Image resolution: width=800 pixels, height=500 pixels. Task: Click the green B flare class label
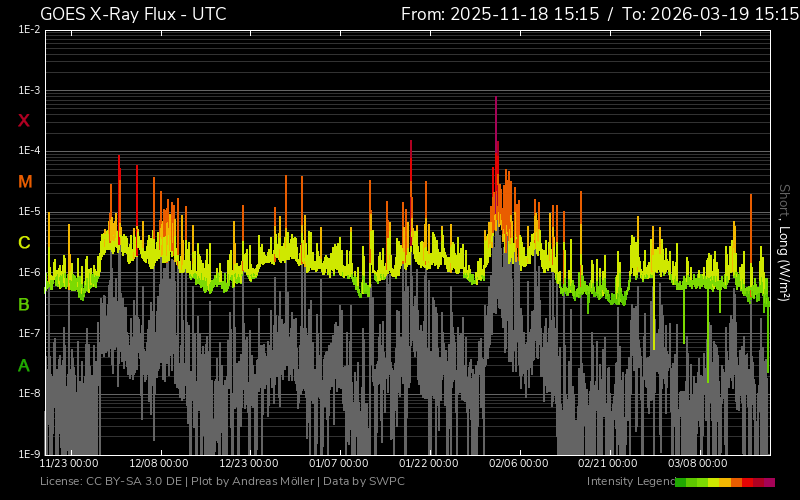[24, 303]
